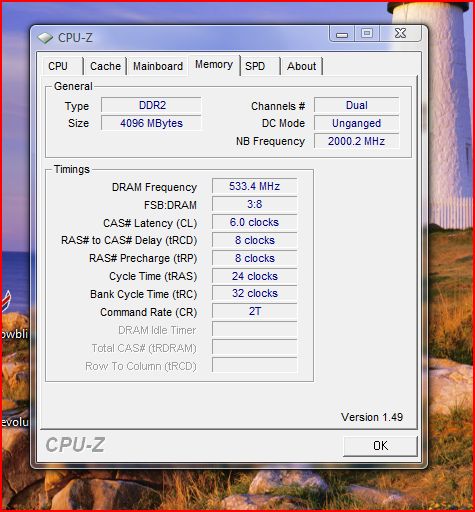The height and width of the screenshot is (512, 475).
Task: Open the About tab
Action: pyautogui.click(x=302, y=66)
